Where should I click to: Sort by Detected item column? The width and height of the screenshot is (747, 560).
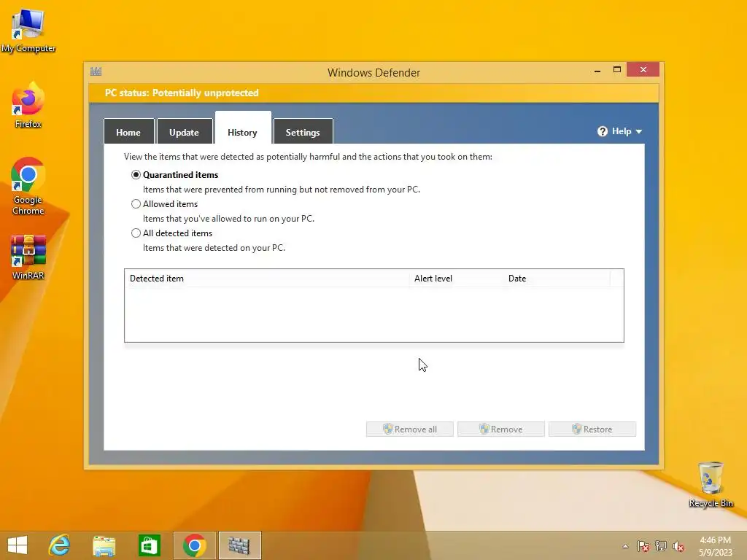(267, 279)
